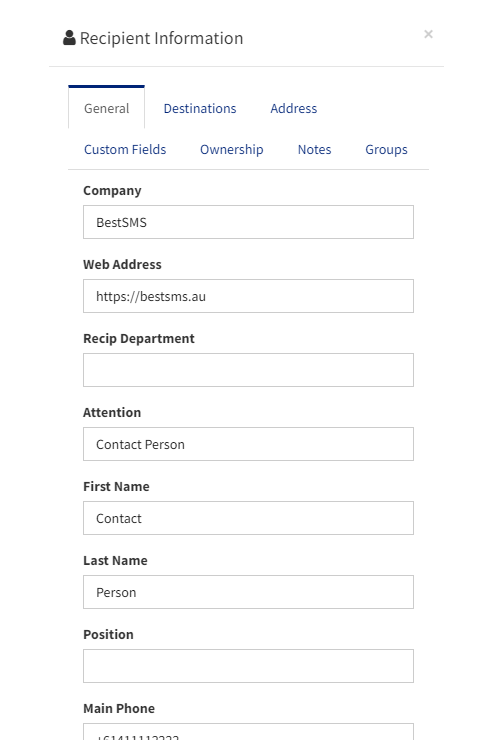This screenshot has height=751, width=482.
Task: Open the Notes tab
Action: [x=314, y=149]
